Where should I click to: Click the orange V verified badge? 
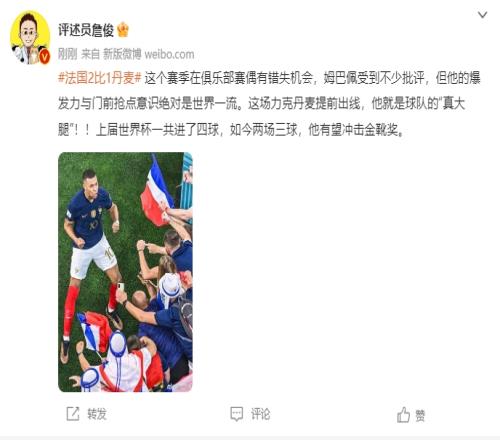click(x=44, y=57)
